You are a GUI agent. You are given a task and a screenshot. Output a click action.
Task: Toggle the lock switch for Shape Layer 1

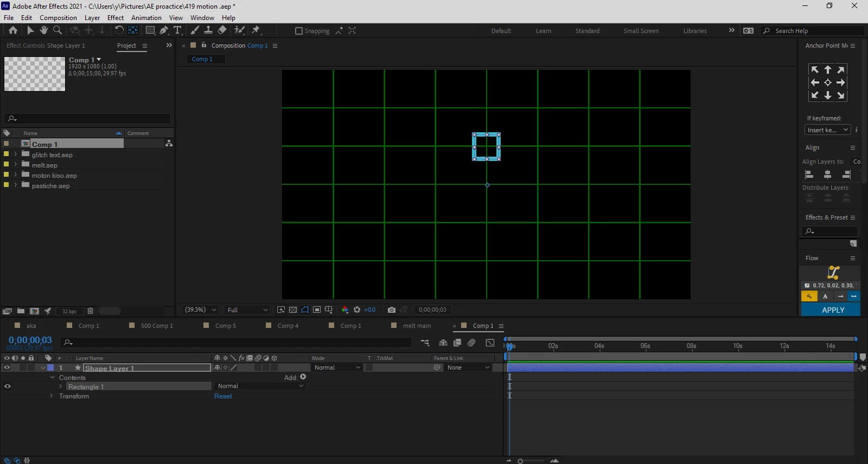click(31, 368)
